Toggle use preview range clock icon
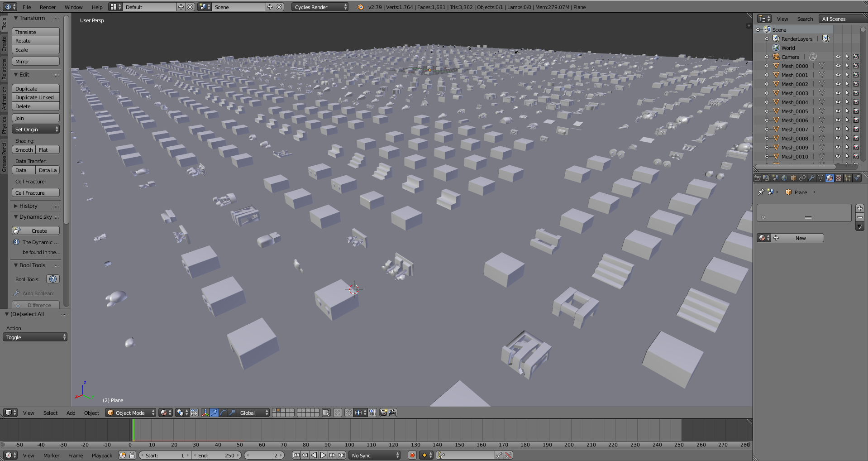This screenshot has height=461, width=868. coord(123,455)
